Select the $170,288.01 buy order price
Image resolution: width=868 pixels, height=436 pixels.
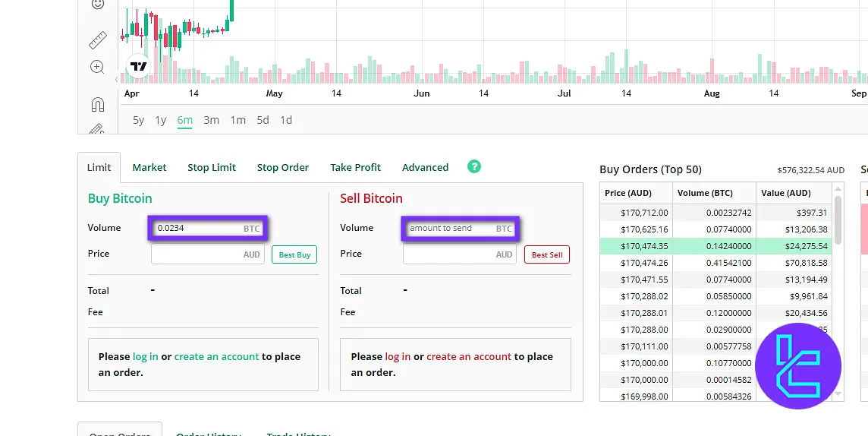tap(644, 313)
